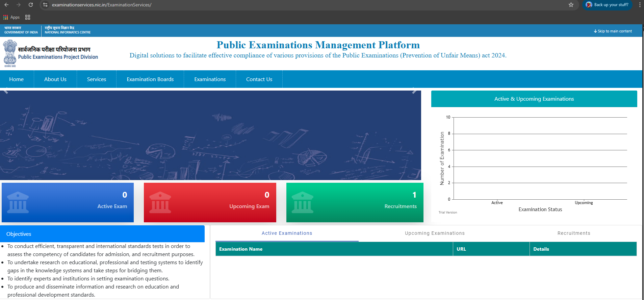Click the browser address bar URL
Screen dimensions: 644x300
point(101,5)
